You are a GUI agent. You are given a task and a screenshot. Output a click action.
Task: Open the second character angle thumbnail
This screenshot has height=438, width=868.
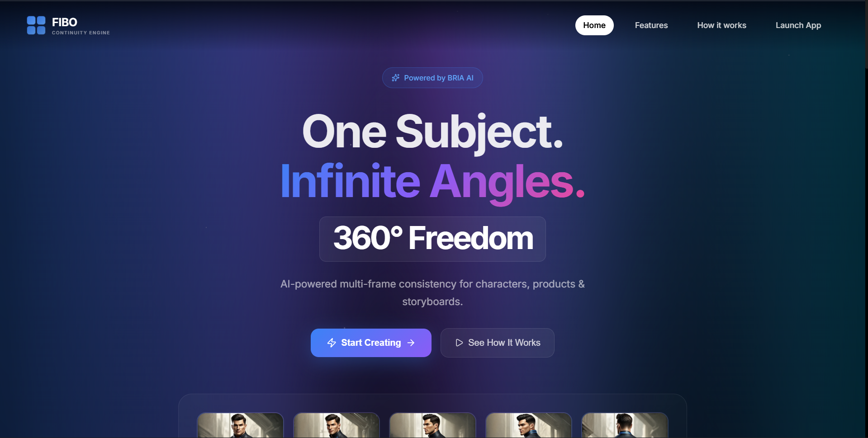pyautogui.click(x=336, y=425)
